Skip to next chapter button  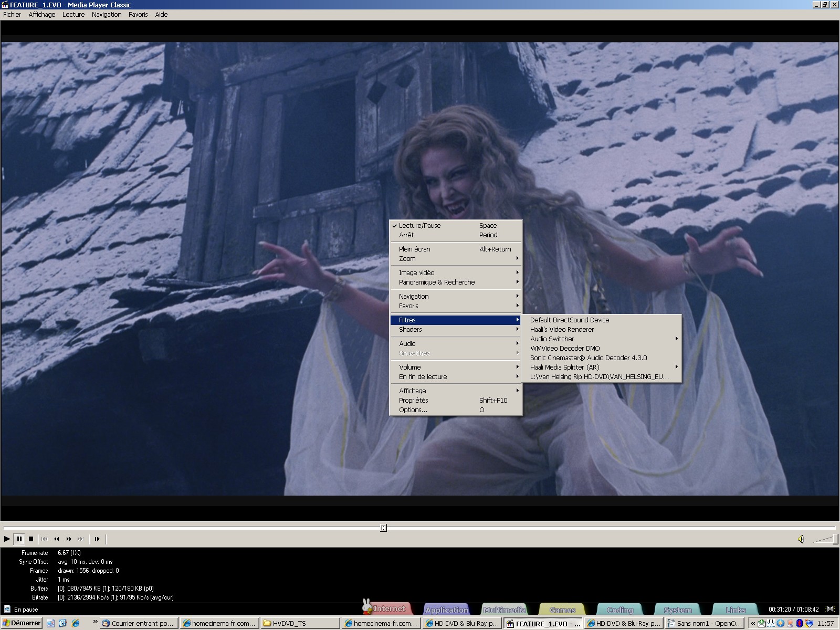(x=81, y=539)
